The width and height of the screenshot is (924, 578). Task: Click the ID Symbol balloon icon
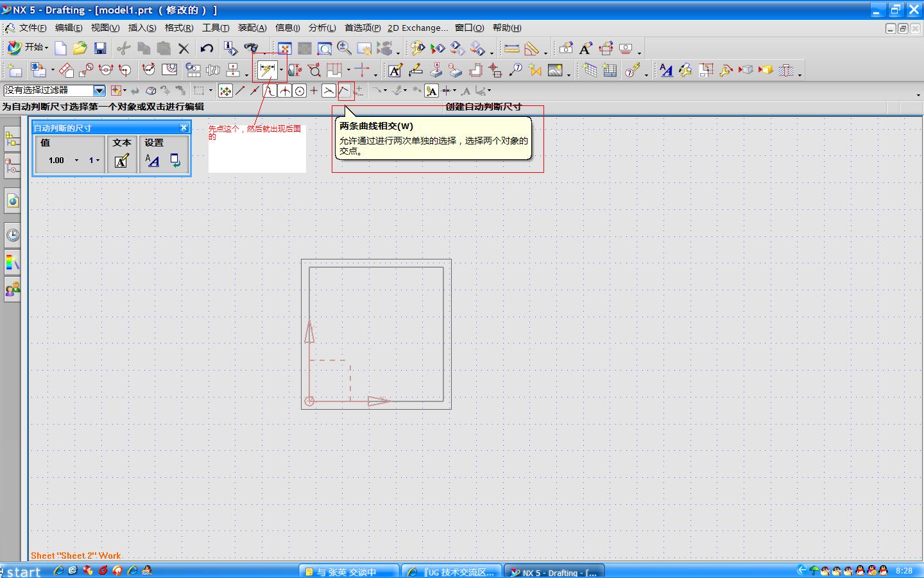(515, 70)
